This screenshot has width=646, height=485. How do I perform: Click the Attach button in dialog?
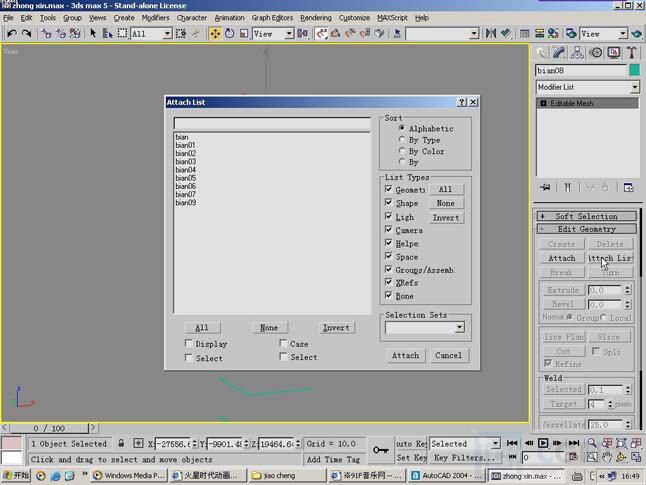point(405,355)
